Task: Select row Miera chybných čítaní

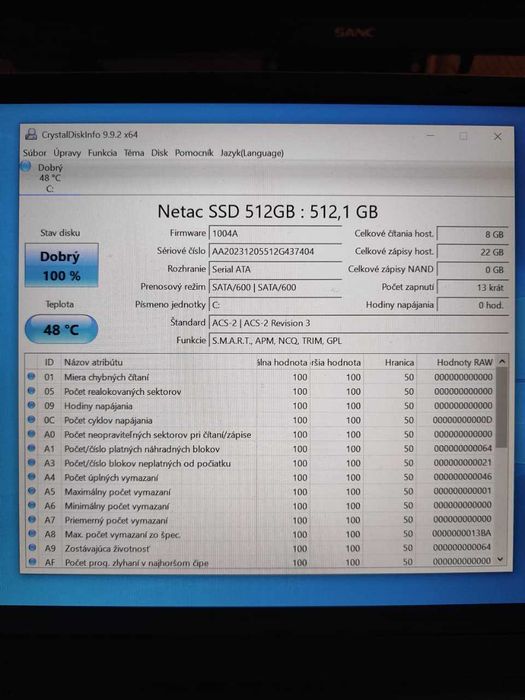Action: 261,377
